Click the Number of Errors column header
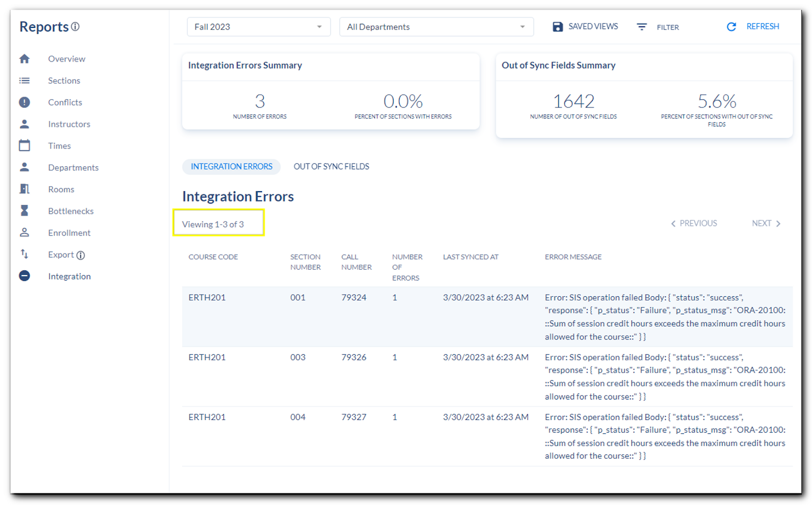 tap(407, 267)
